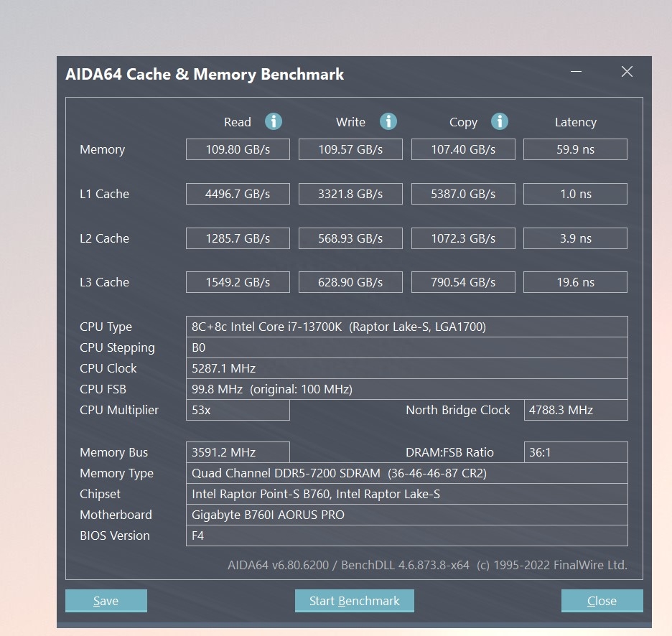The width and height of the screenshot is (672, 636).
Task: Minimize the AIDA64 benchmark window
Action: 576,72
